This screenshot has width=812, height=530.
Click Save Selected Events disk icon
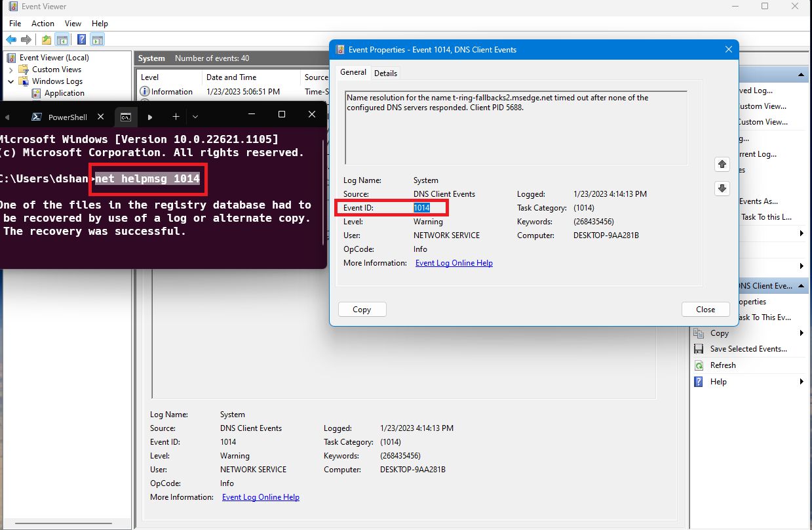pyautogui.click(x=699, y=349)
